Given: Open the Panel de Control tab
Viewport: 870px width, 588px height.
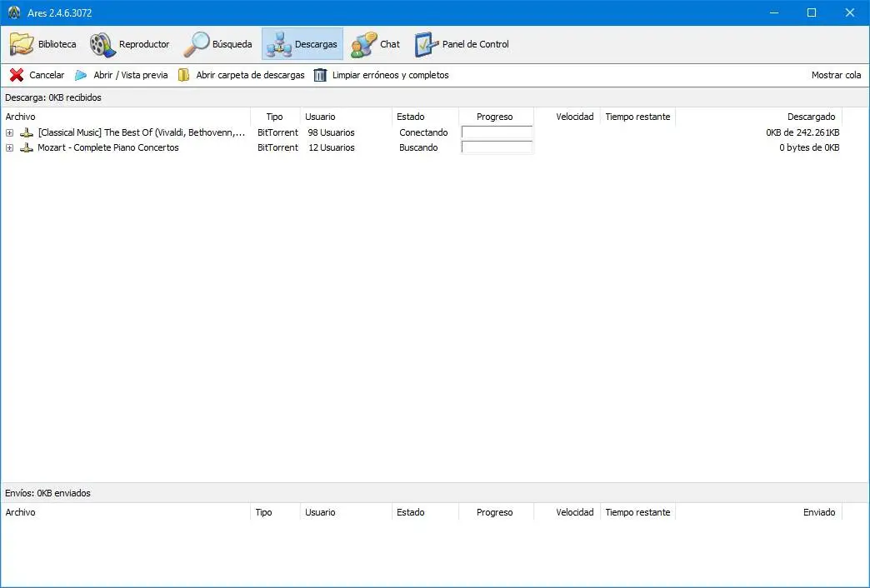Looking at the screenshot, I should pos(462,44).
